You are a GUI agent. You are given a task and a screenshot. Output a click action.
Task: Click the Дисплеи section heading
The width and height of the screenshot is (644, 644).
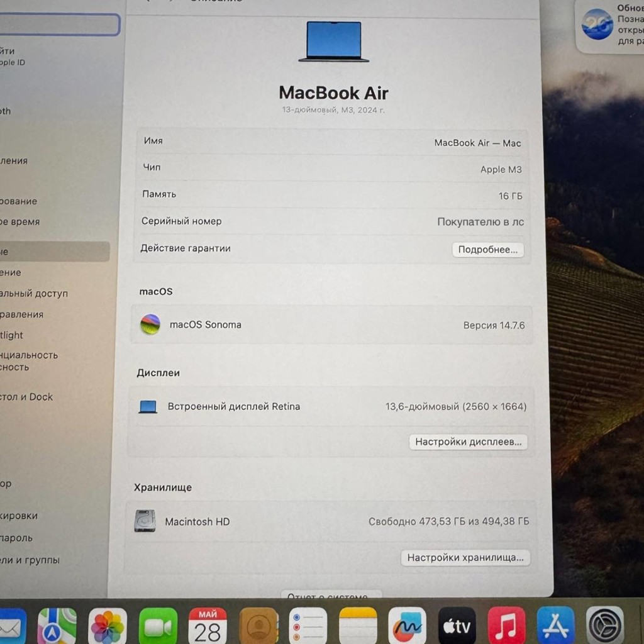click(158, 372)
